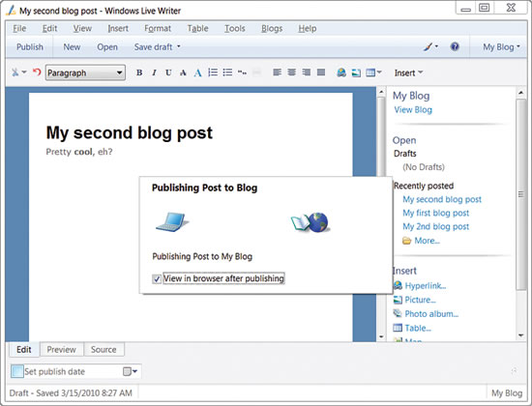
Task: Justify the text
Action: (321, 72)
